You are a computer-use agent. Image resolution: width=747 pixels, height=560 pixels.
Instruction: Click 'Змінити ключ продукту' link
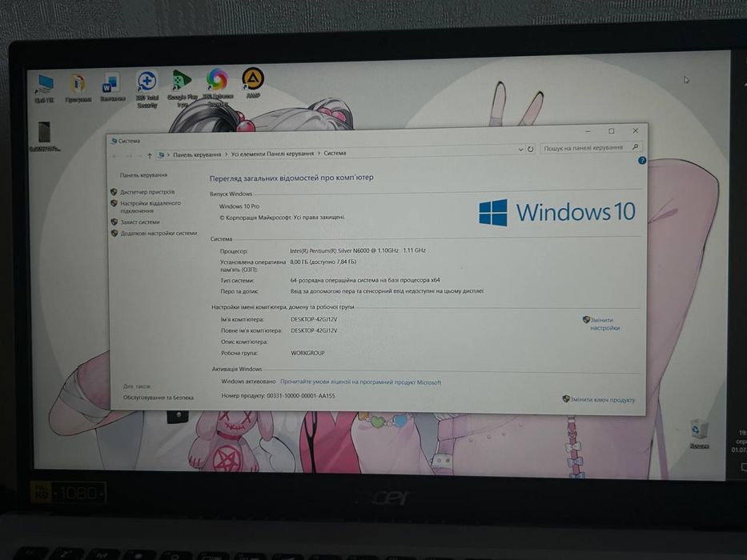(603, 400)
